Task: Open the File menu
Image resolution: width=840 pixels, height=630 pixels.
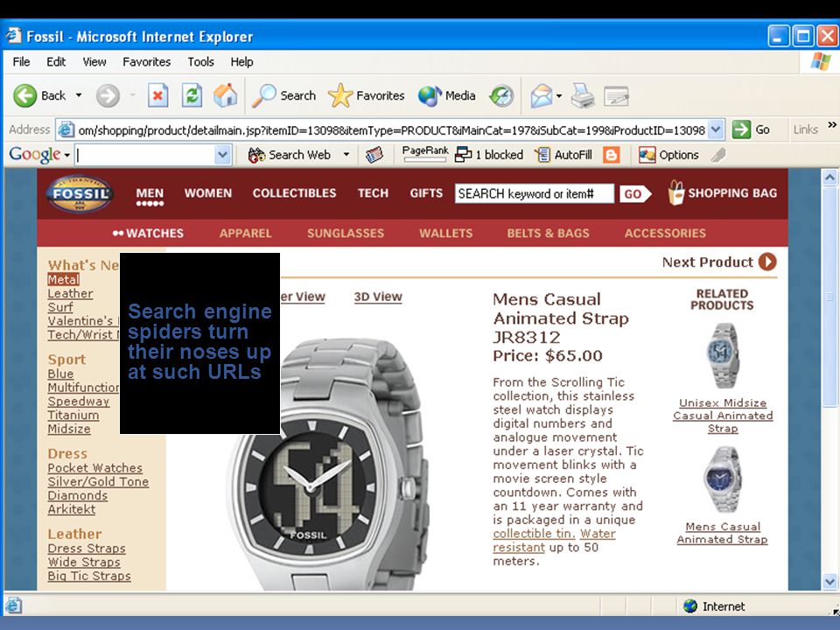Action: point(21,61)
